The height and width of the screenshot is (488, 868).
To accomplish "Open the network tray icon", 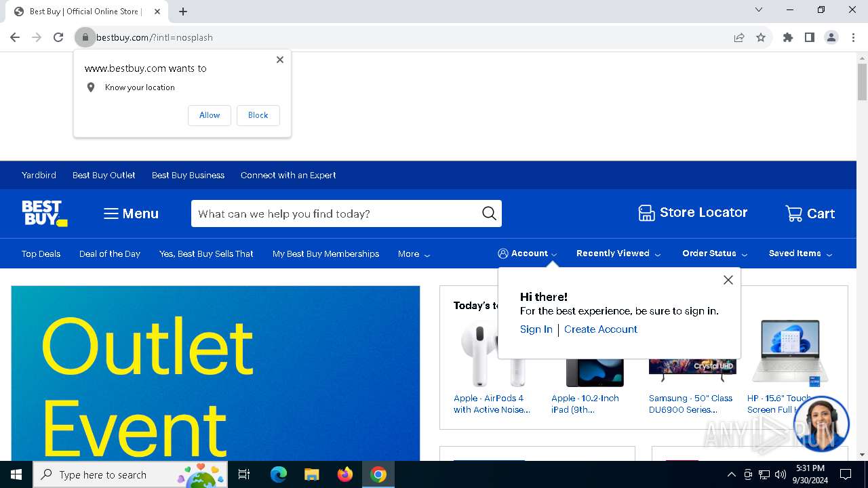I will point(764,474).
